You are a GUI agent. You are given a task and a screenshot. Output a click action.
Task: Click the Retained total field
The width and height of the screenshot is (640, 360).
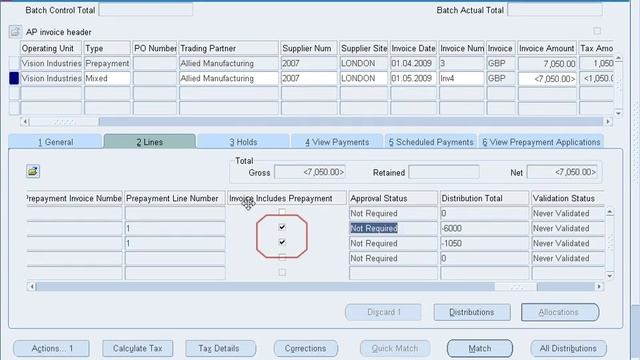point(444,172)
